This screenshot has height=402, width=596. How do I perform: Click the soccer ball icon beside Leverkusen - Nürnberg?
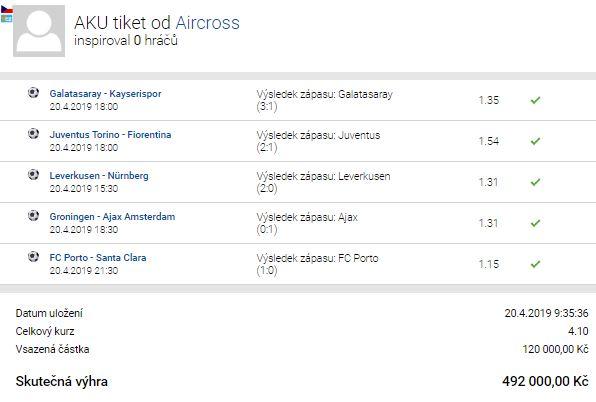click(33, 175)
